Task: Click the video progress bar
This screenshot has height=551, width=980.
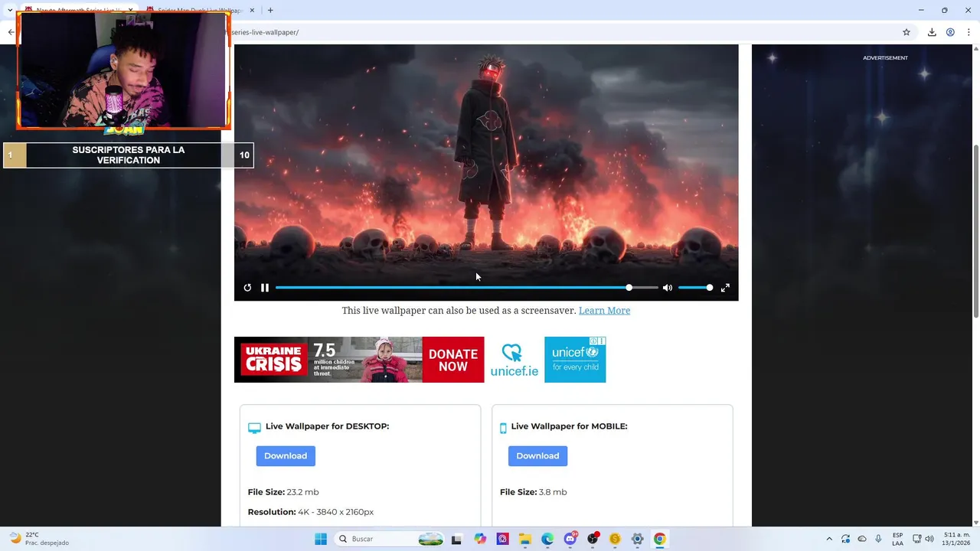Action: (466, 288)
